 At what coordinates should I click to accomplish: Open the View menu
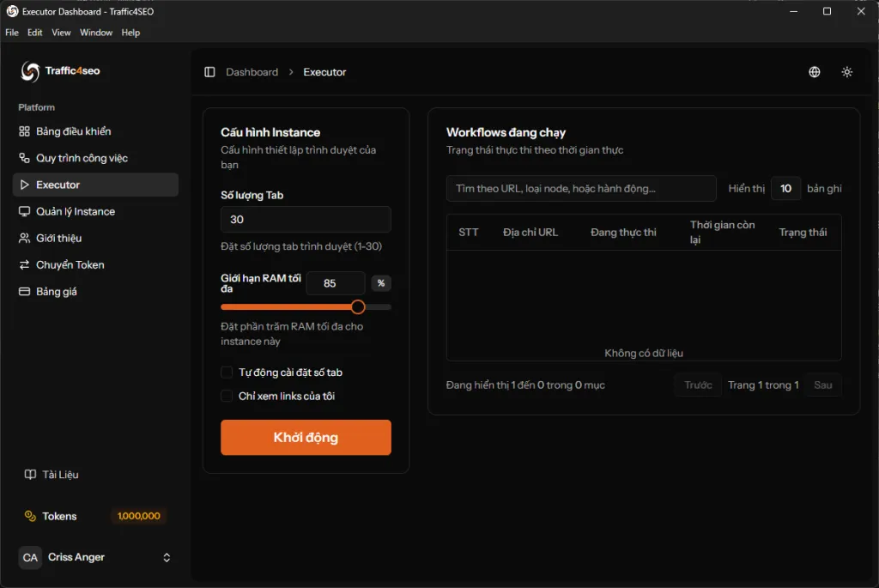pos(61,33)
